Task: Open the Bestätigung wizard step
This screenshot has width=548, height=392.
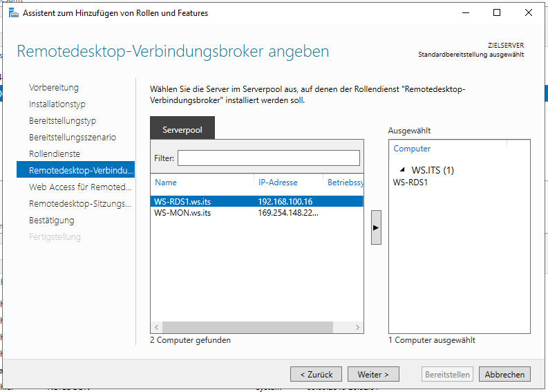Action: (x=51, y=221)
